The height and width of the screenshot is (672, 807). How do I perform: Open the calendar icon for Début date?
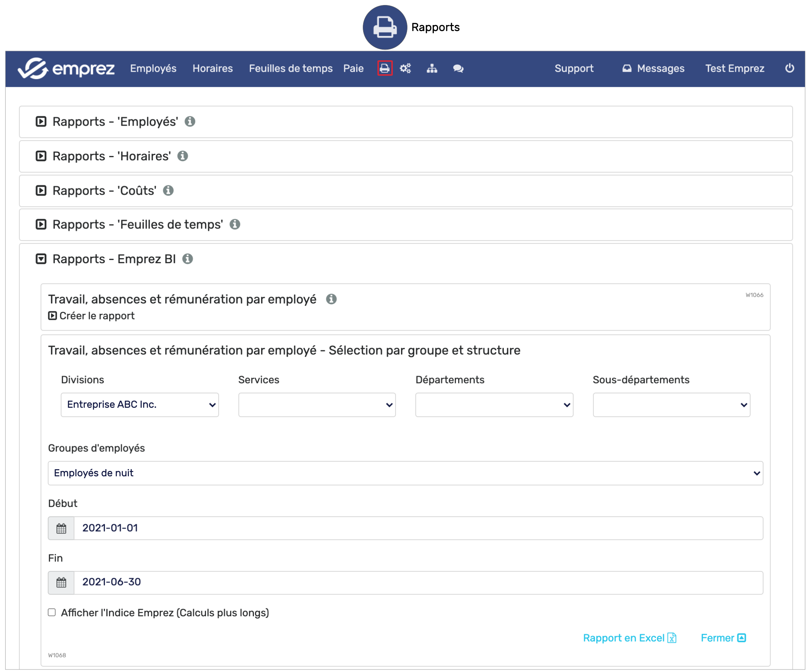point(61,528)
